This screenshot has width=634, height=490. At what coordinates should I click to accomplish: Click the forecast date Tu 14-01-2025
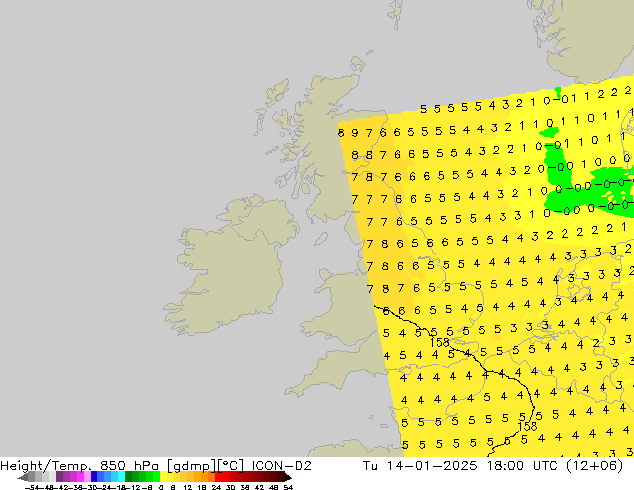(420, 466)
